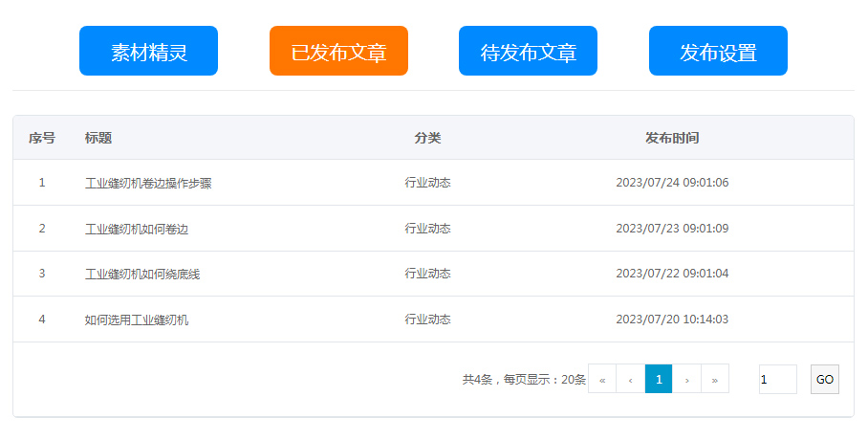
Task: Open the 素材精灵 tab
Action: [148, 52]
